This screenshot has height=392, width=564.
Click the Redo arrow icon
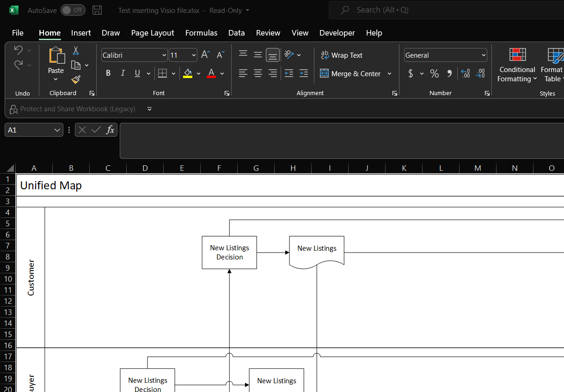18,65
